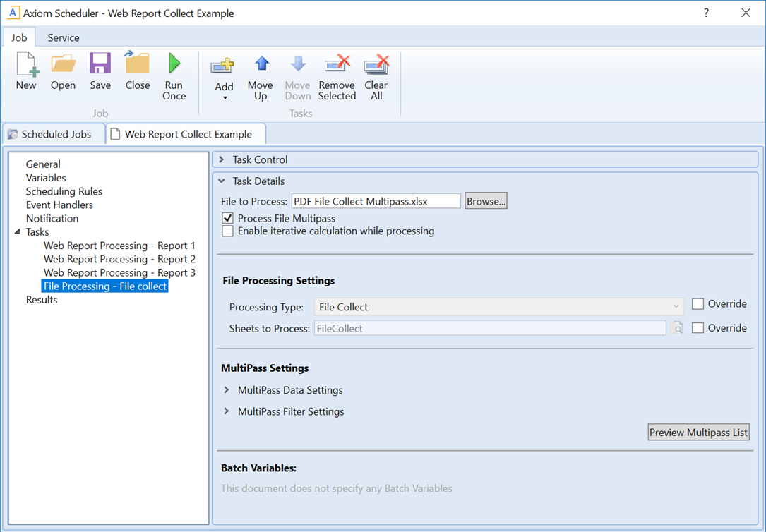Enable iterative calculation while processing
Image resolution: width=766 pixels, height=532 pixels.
point(228,231)
